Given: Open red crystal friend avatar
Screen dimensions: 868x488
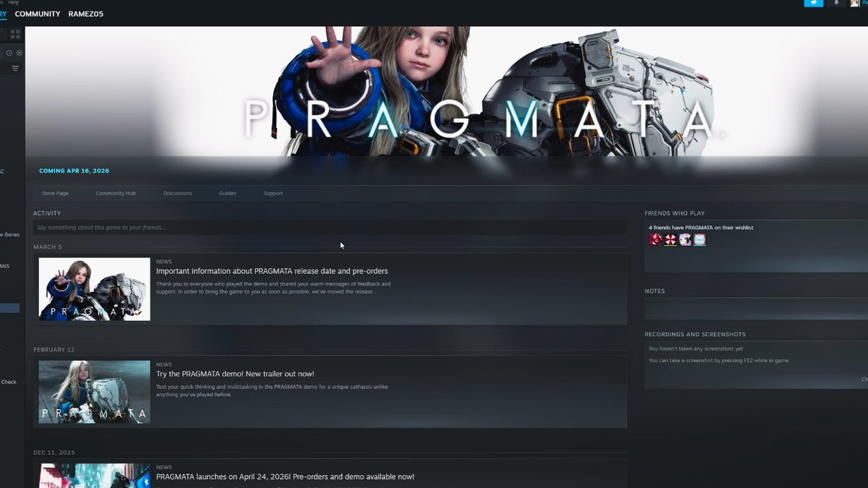Looking at the screenshot, I should pos(655,239).
